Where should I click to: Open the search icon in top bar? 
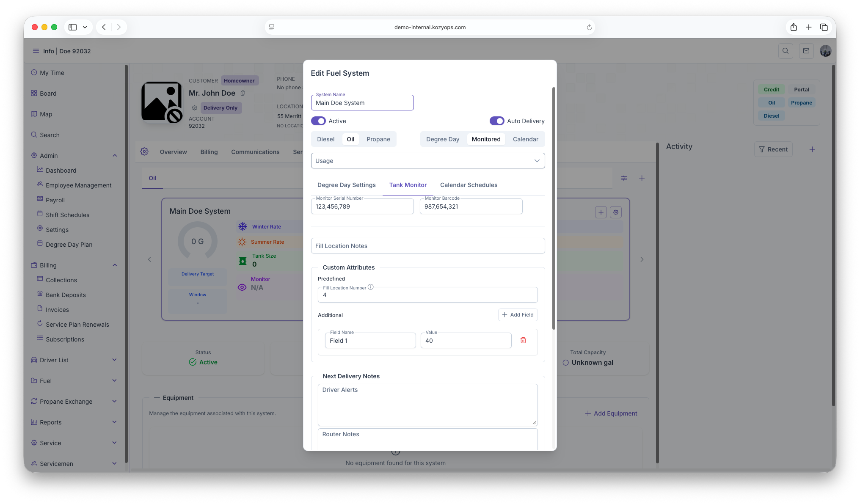(x=786, y=51)
